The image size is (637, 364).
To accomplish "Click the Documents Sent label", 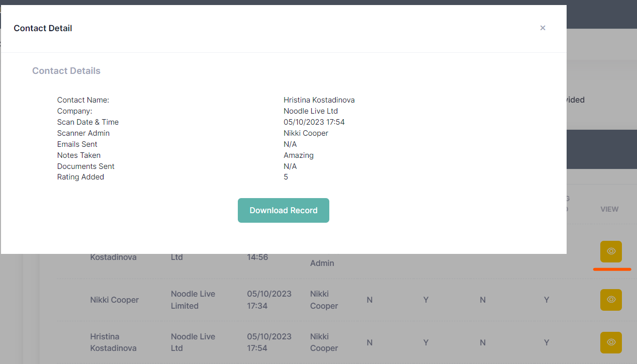I will click(x=85, y=166).
